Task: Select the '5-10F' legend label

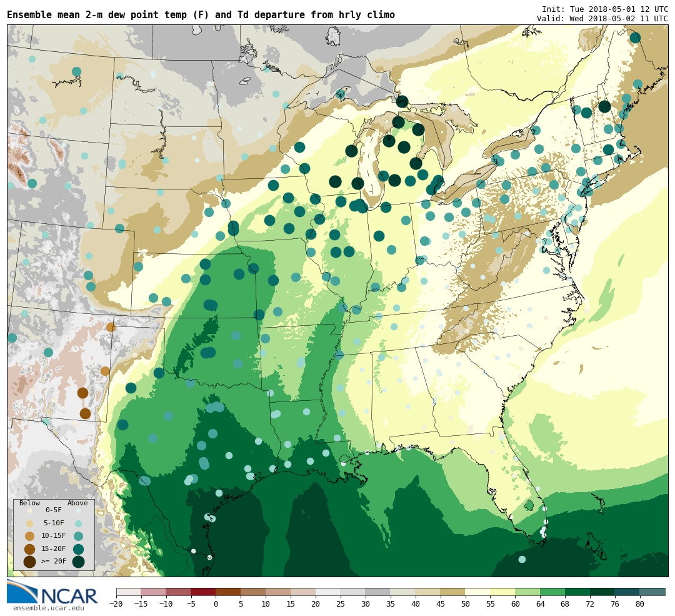Action: [54, 523]
